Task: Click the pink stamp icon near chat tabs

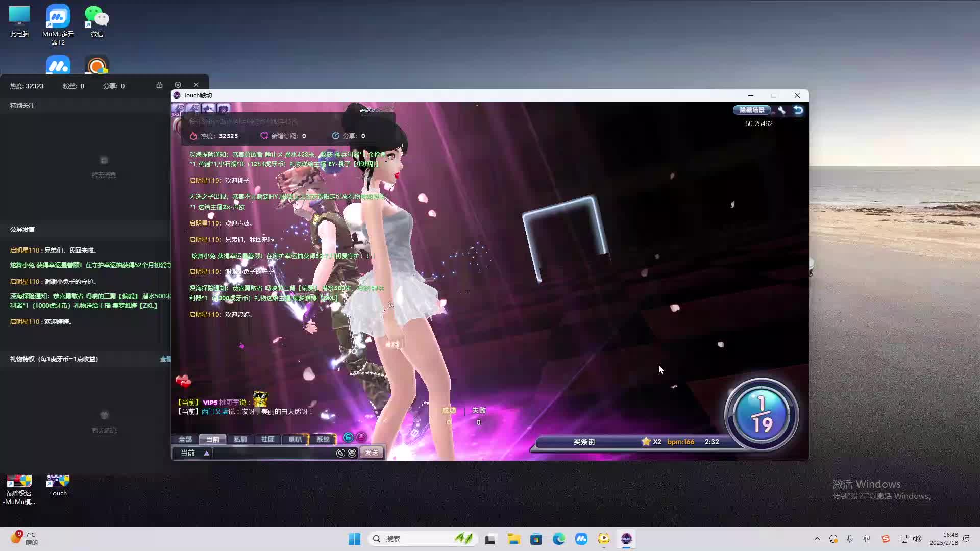Action: pos(361,437)
